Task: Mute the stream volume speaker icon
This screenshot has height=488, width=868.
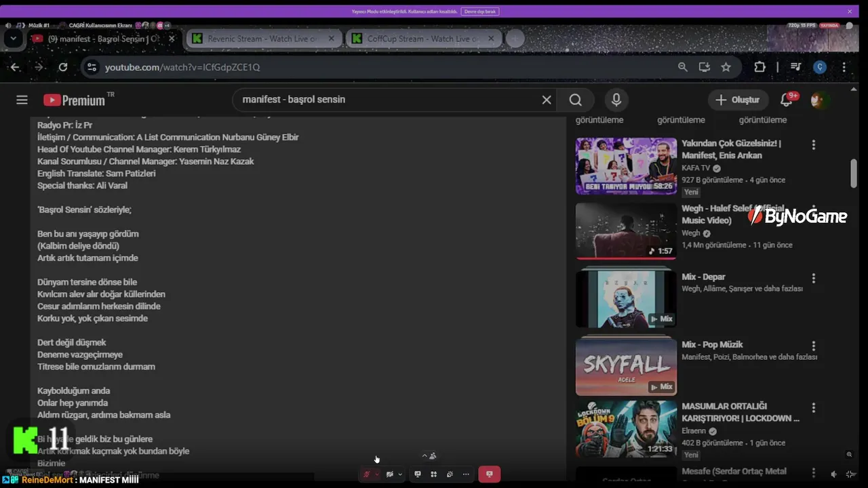Action: tap(834, 474)
